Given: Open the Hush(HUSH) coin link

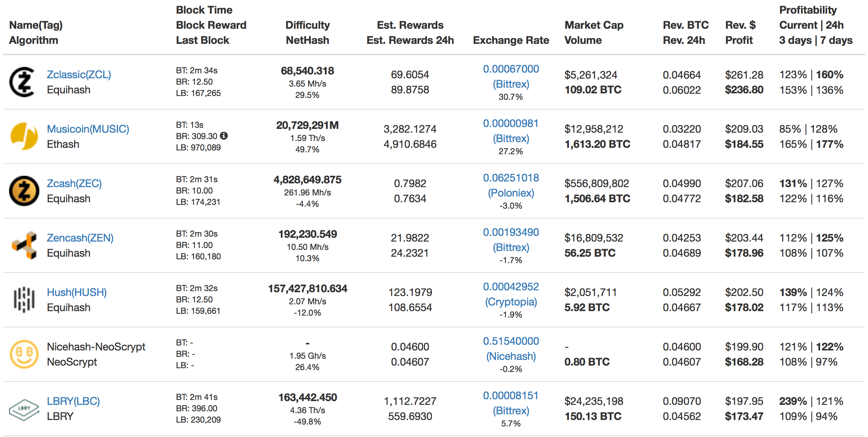Looking at the screenshot, I should tap(76, 293).
